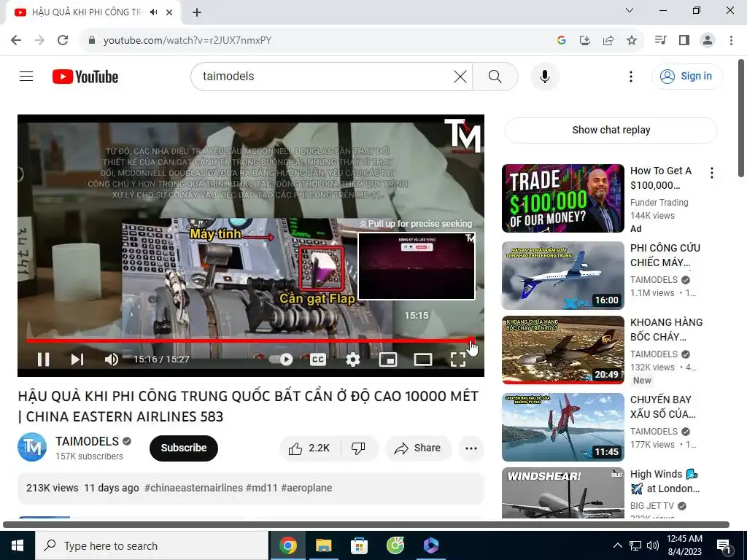Screen dimensions: 747x560
Task: Open the TAIMODELS channel avatar
Action: tap(32, 447)
